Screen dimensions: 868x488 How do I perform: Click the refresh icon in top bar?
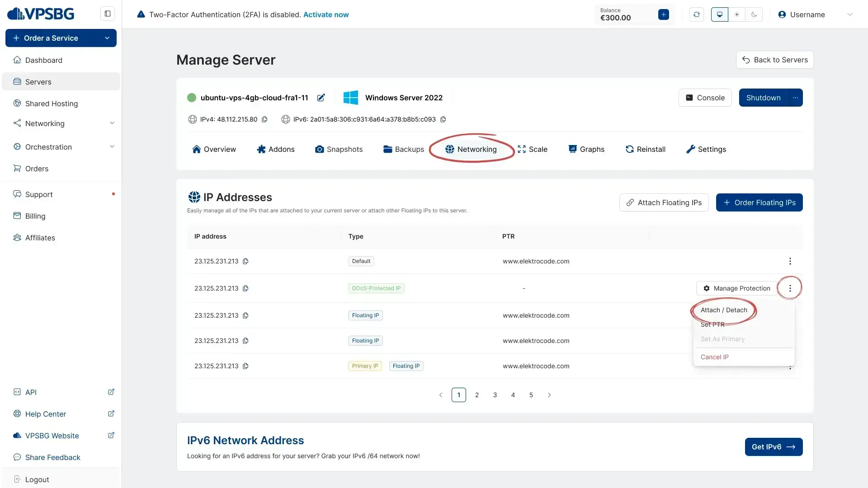point(697,14)
